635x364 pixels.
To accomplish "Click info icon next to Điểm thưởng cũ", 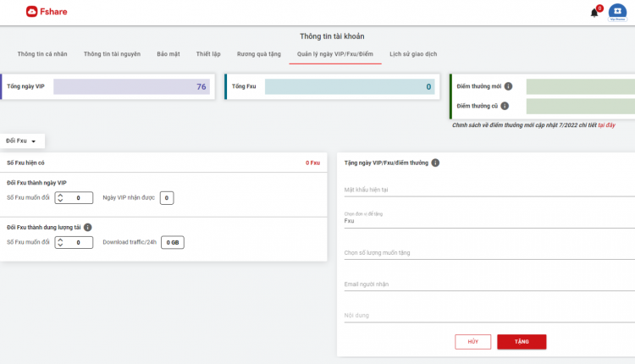I will pos(505,106).
